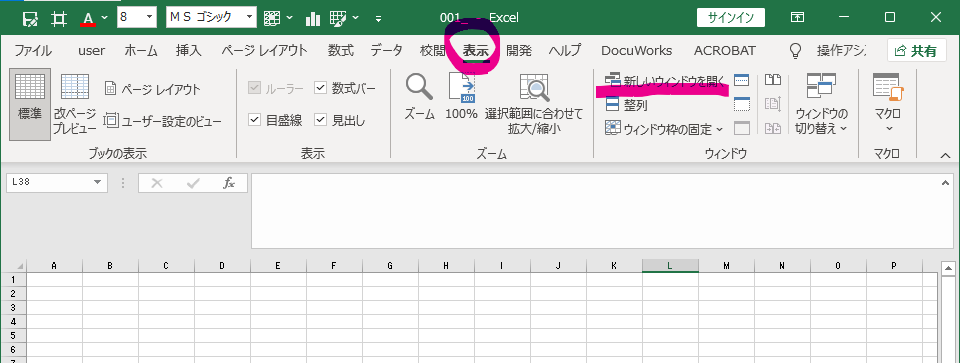Open the Name Box dropdown arrow

[97, 182]
